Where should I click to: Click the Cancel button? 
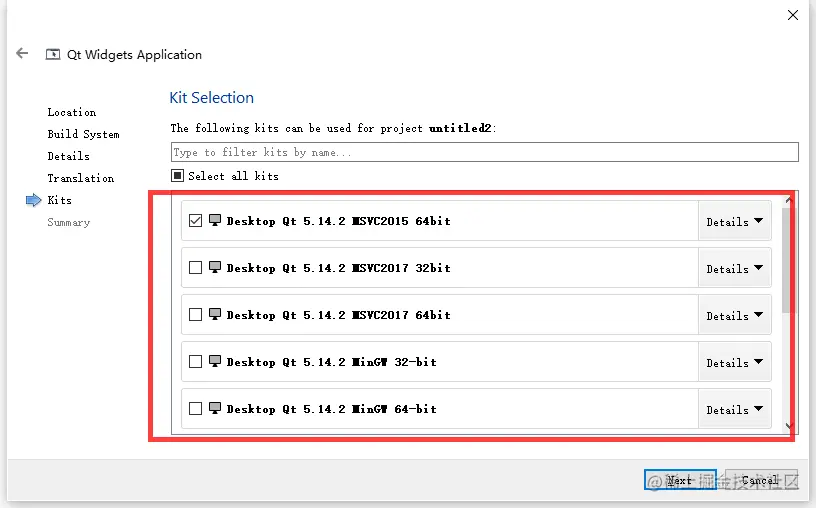[x=761, y=479]
